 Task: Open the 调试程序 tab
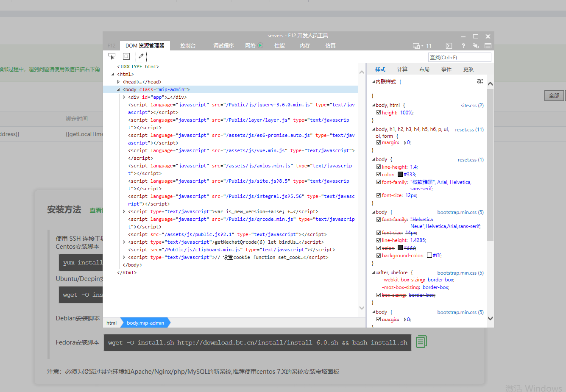point(223,46)
